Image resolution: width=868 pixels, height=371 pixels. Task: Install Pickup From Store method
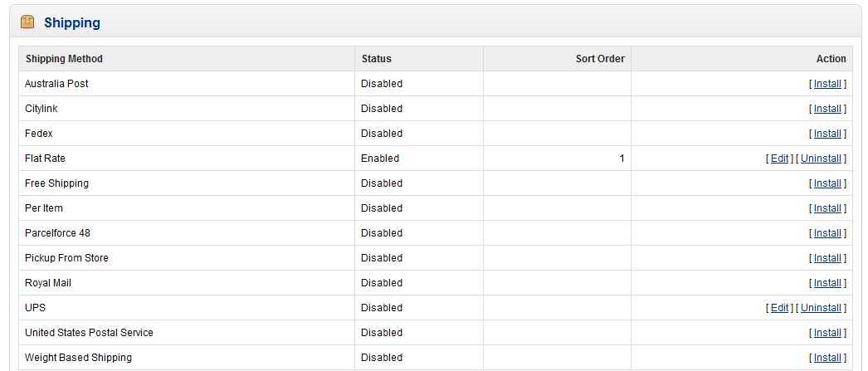coord(827,258)
